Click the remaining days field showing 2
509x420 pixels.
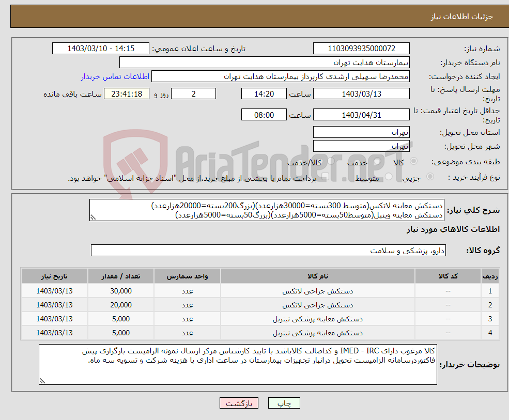193,94
